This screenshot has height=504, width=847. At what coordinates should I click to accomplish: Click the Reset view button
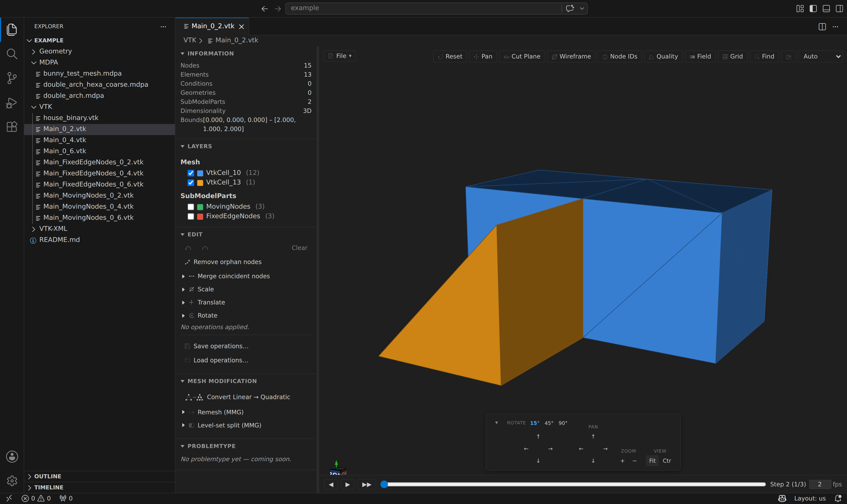tap(450, 56)
